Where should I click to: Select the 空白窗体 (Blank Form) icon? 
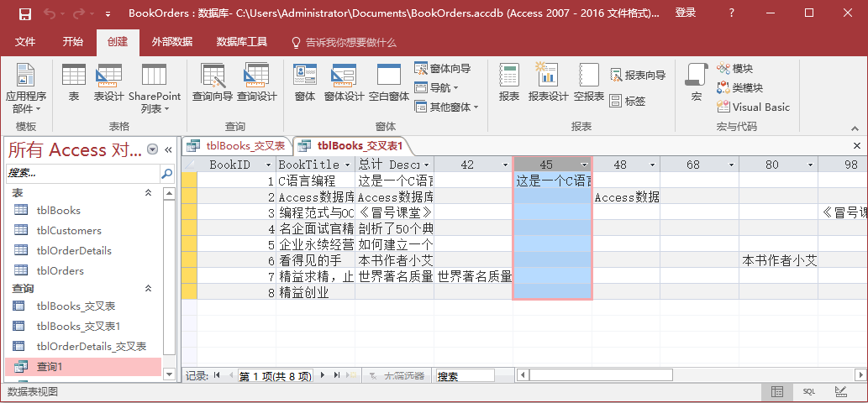(x=388, y=83)
